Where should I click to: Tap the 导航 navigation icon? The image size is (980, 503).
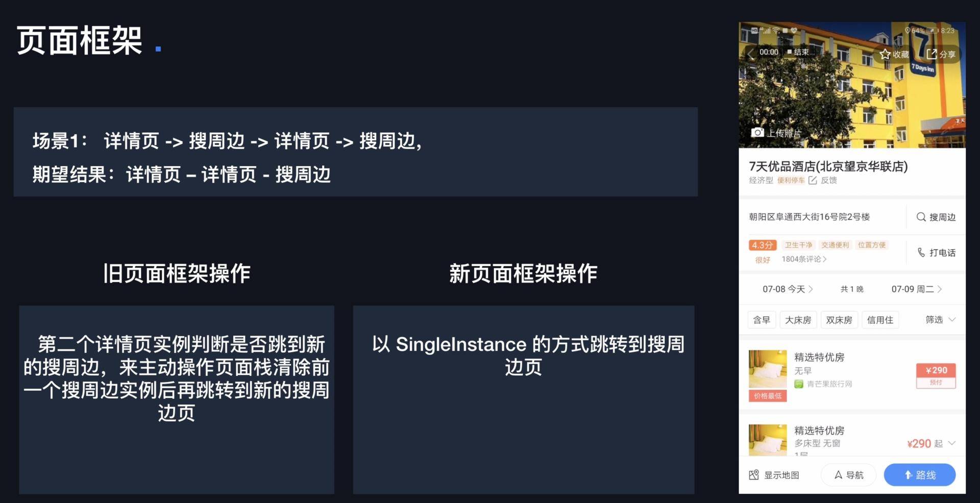(838, 474)
